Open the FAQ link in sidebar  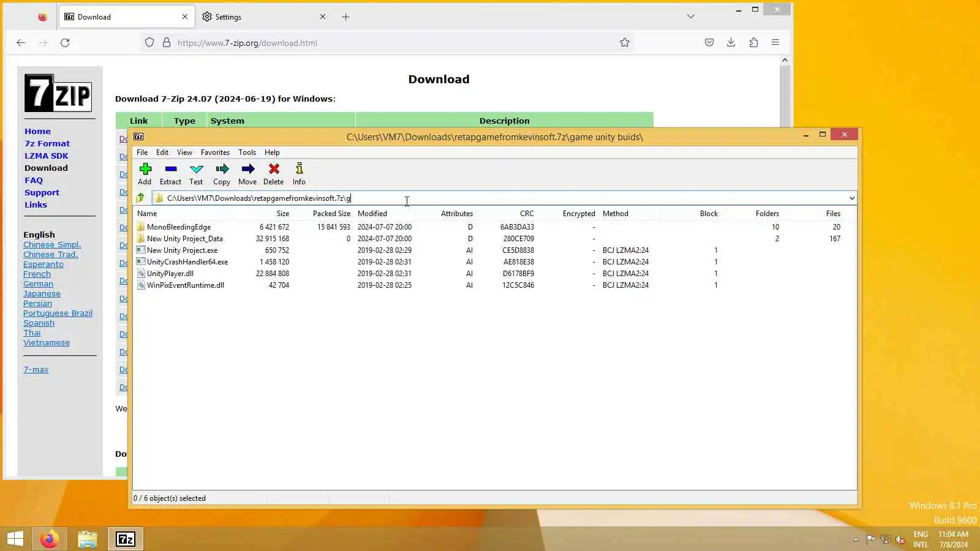click(34, 180)
